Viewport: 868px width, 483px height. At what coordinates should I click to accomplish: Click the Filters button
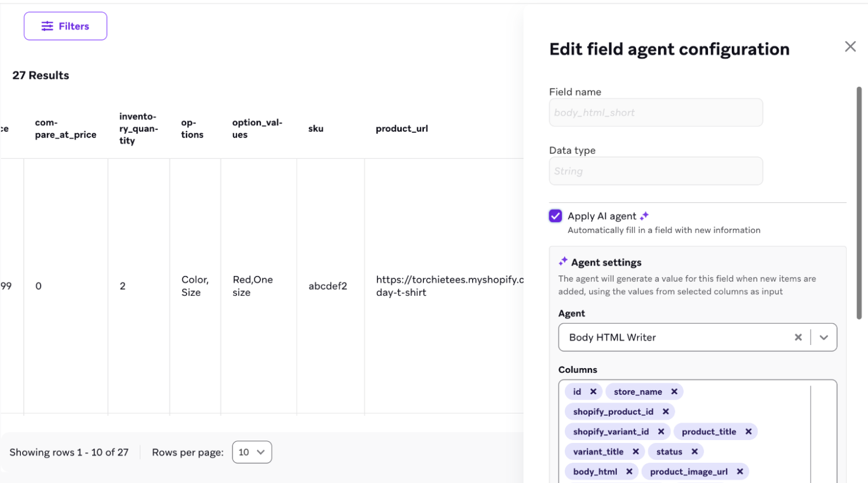(x=65, y=26)
